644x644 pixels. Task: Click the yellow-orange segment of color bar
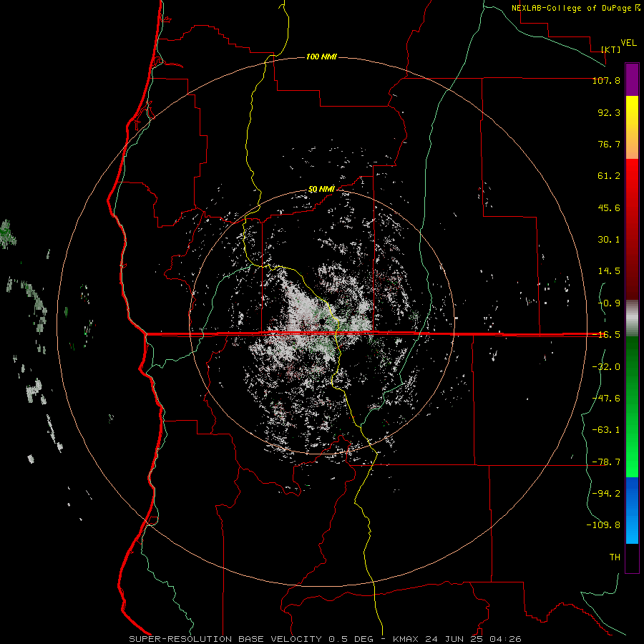(x=632, y=127)
